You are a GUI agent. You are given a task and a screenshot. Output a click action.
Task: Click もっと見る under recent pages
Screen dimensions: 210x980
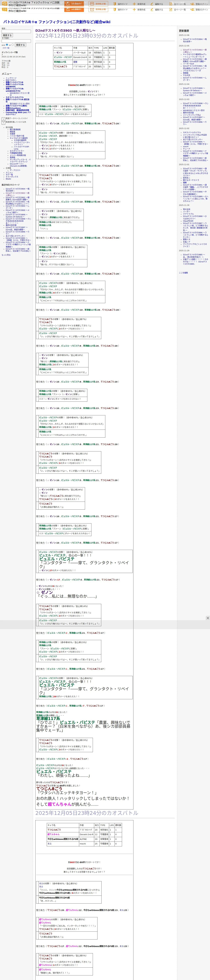(x=6, y=255)
